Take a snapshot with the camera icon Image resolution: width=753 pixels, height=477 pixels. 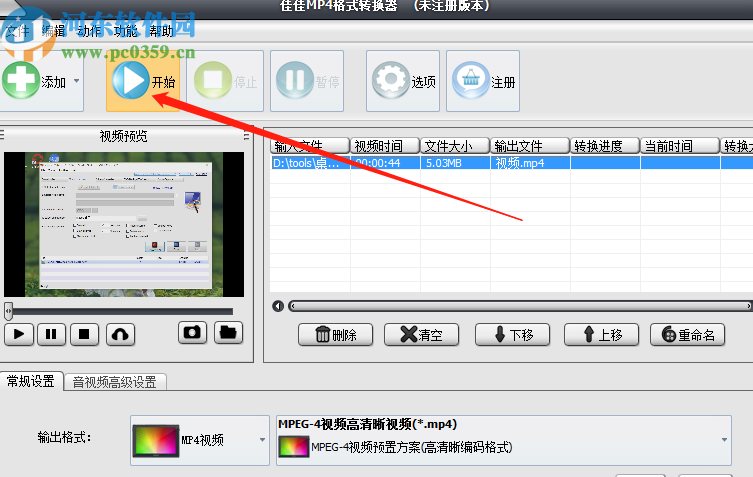[192, 333]
